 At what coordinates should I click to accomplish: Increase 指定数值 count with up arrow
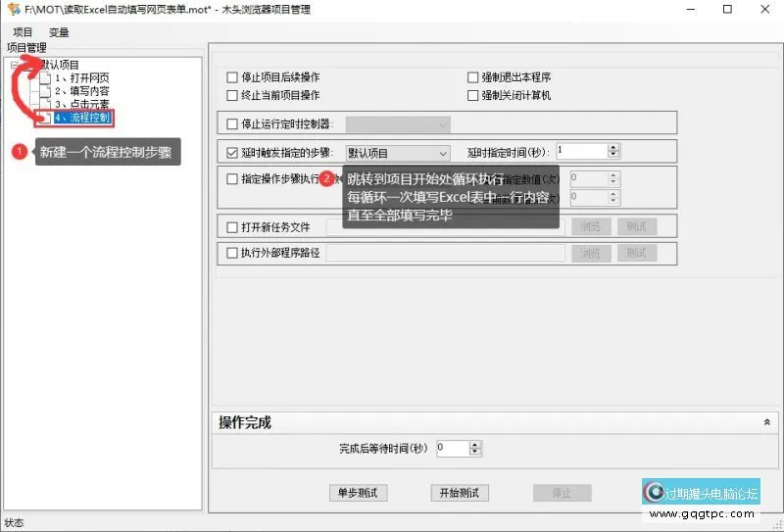tap(613, 175)
